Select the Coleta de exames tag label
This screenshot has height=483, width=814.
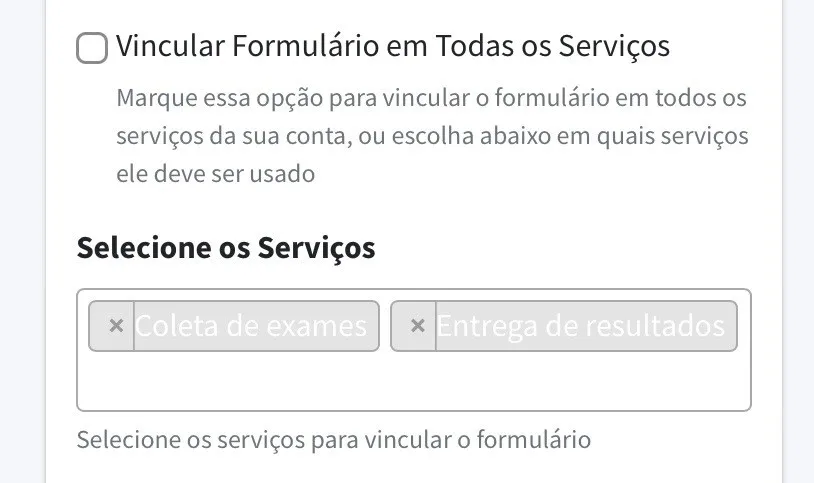point(251,326)
